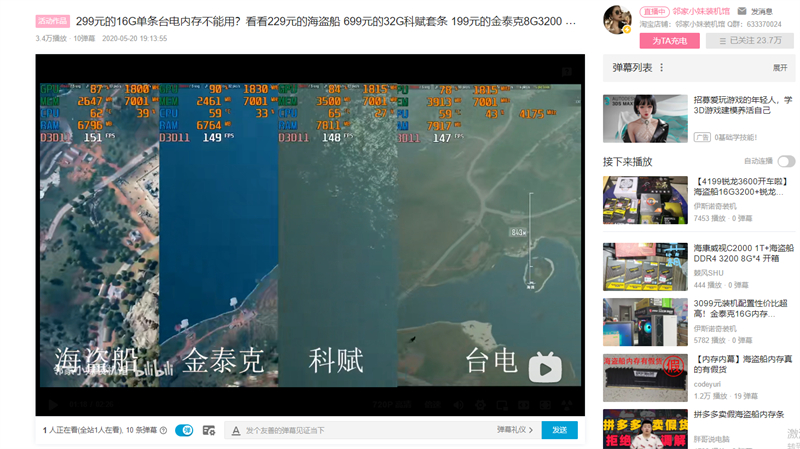Open the 拼多多卖假海盗船内存条 title
This screenshot has width=800, height=449.
[x=739, y=414]
